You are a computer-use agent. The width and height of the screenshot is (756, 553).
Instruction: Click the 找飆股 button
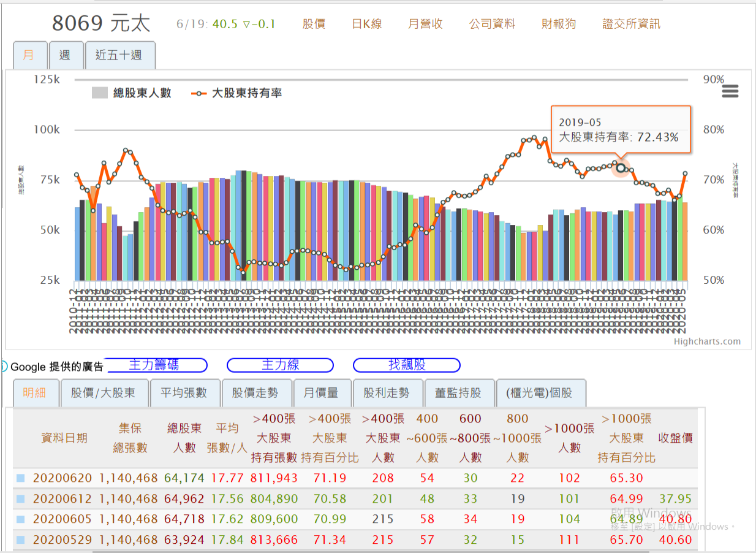[x=406, y=365]
